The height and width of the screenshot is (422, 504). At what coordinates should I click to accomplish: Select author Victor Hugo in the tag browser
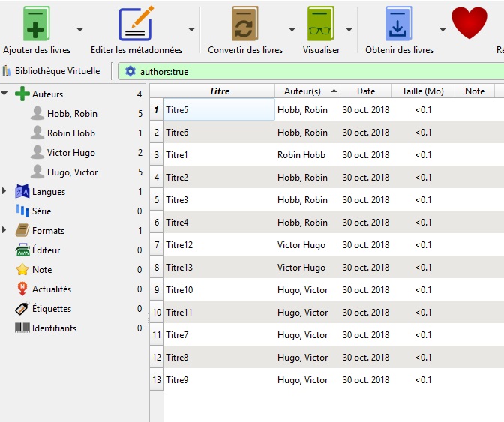tap(71, 153)
